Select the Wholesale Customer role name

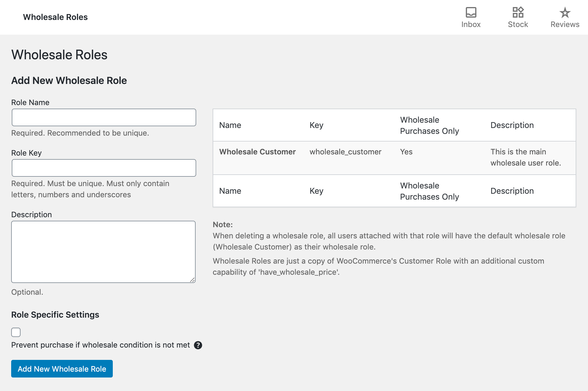(x=257, y=152)
